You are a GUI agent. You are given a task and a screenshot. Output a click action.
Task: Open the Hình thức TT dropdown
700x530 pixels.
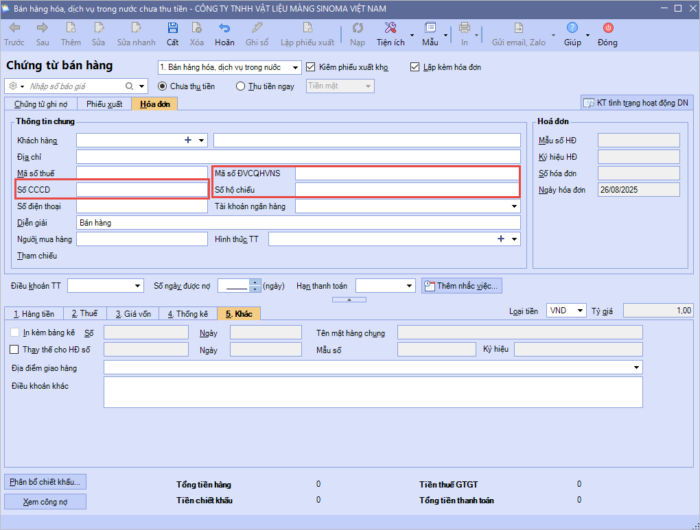point(514,240)
